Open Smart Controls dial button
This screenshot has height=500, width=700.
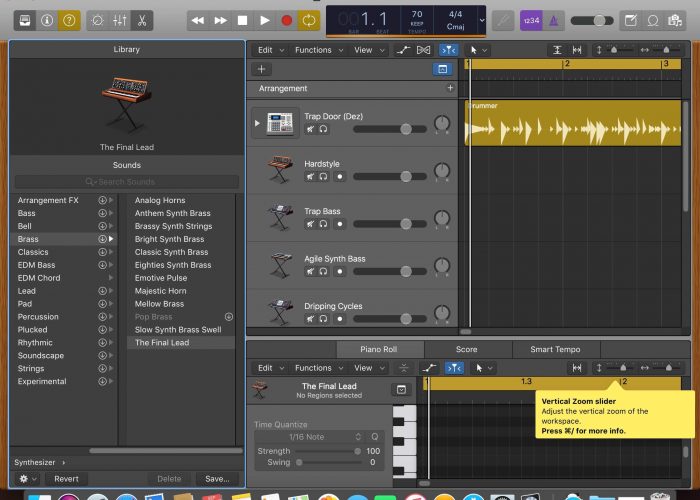coord(97,21)
